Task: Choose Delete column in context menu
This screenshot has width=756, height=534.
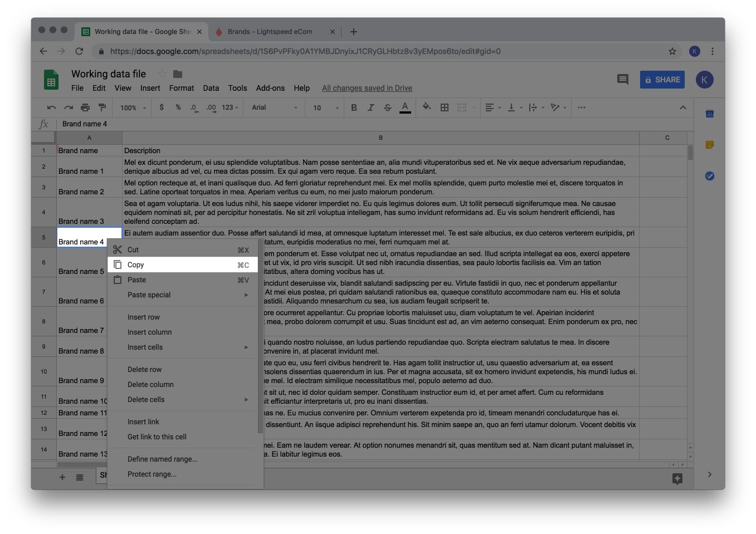Action: click(183, 385)
